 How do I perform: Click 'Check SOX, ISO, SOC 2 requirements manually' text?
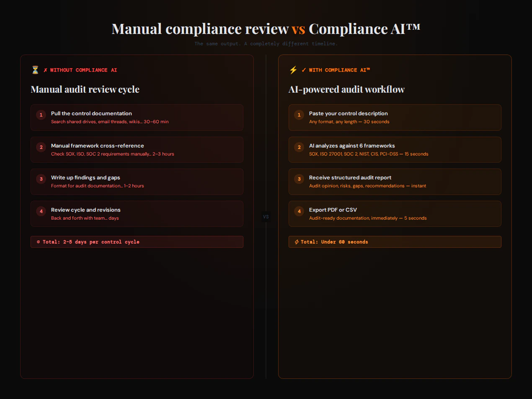tap(113, 154)
